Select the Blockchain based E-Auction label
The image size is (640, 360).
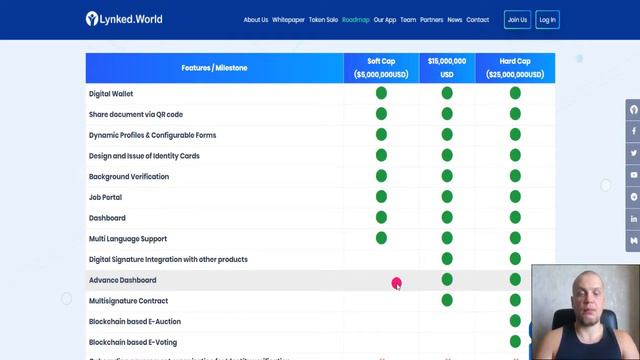coord(135,322)
